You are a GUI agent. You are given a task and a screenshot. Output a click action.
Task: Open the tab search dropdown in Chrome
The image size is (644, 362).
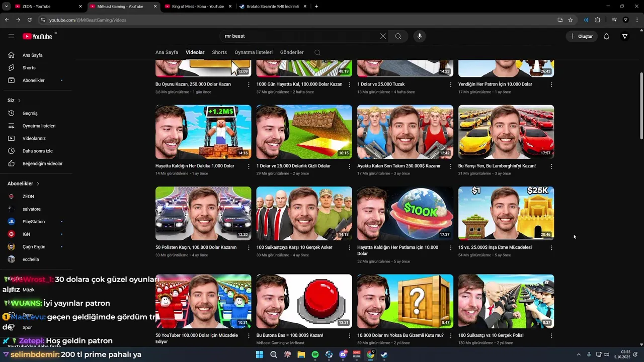point(7,7)
